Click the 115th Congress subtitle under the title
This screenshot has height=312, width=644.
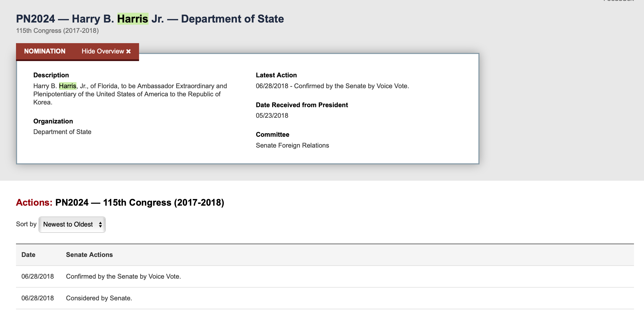click(x=57, y=31)
